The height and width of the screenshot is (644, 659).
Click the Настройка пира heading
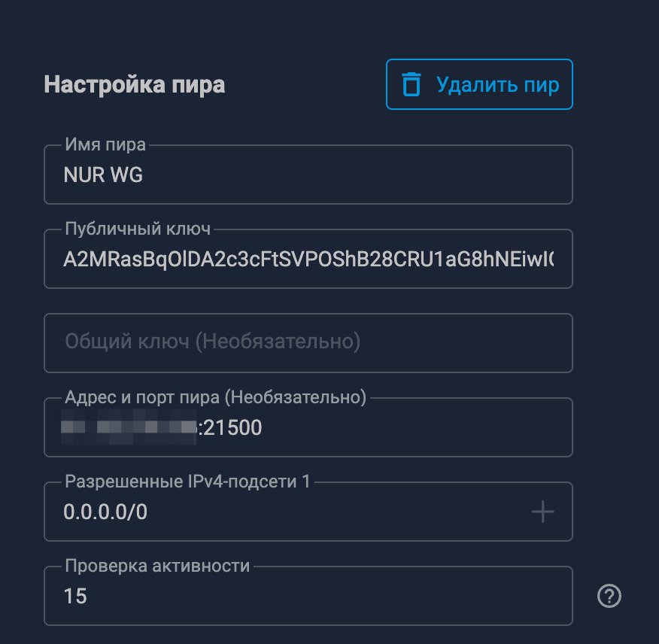tap(135, 85)
